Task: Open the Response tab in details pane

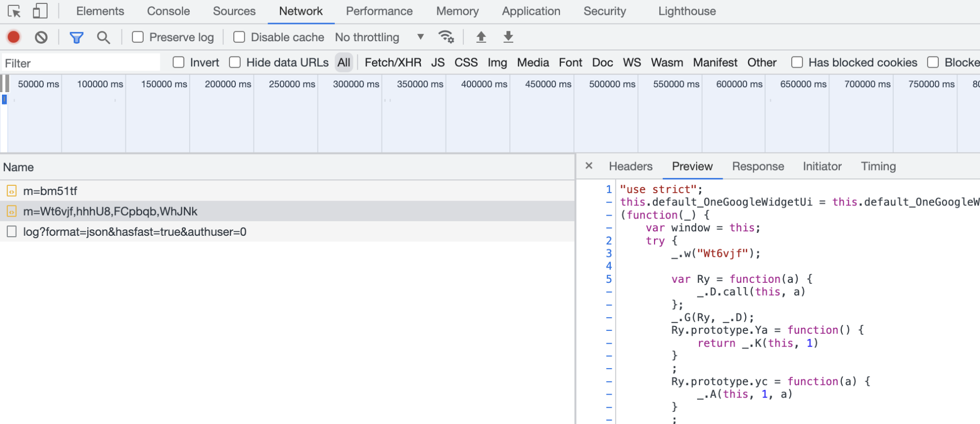Action: pos(757,167)
